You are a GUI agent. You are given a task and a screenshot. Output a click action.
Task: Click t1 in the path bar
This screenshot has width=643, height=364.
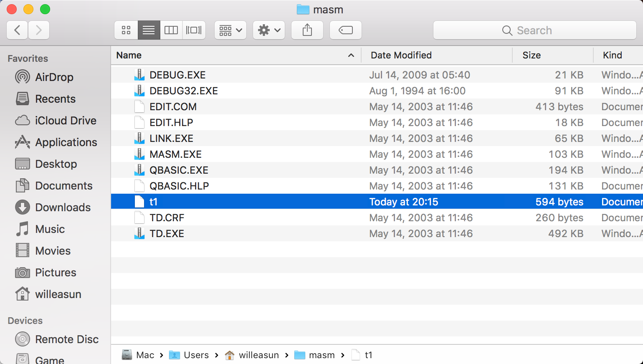tap(362, 355)
